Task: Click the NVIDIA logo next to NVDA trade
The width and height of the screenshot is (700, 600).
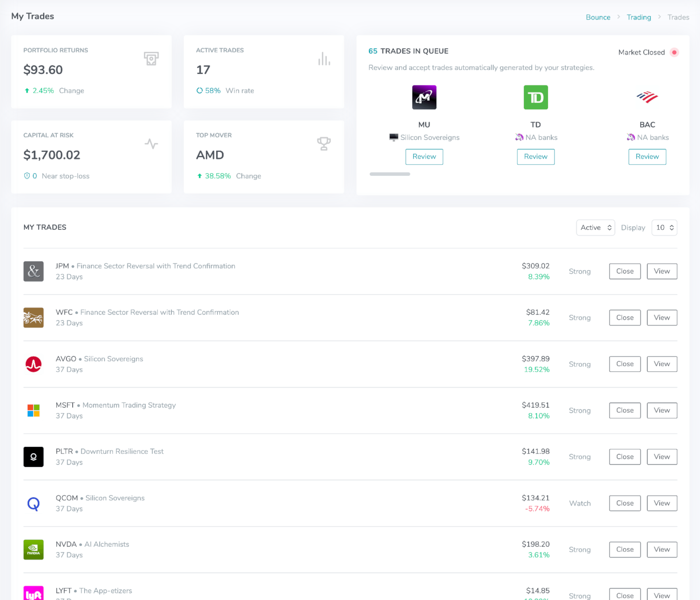Action: click(33, 550)
